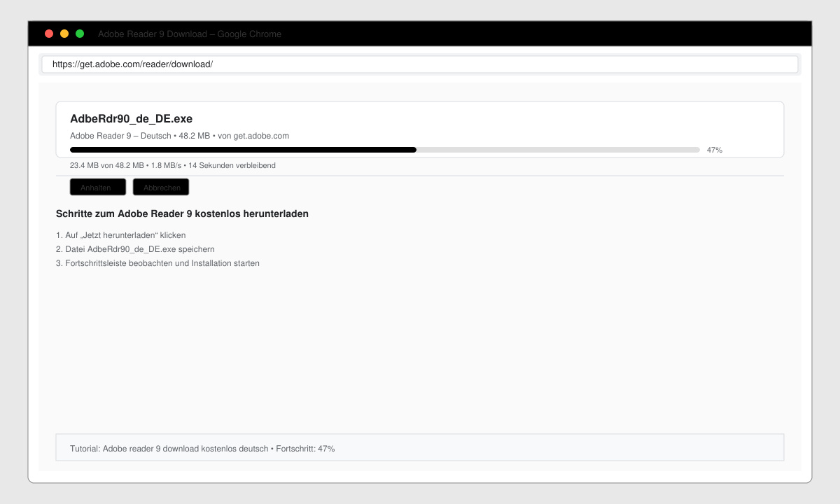
Task: Select the file name AdbeRdr90_de_DE.exe heading
Action: [x=131, y=119]
